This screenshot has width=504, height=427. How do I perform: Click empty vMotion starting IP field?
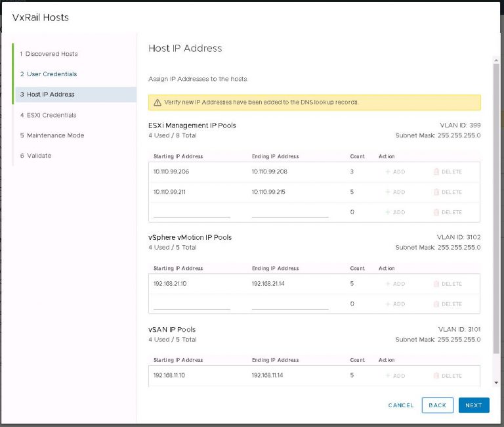click(x=192, y=304)
